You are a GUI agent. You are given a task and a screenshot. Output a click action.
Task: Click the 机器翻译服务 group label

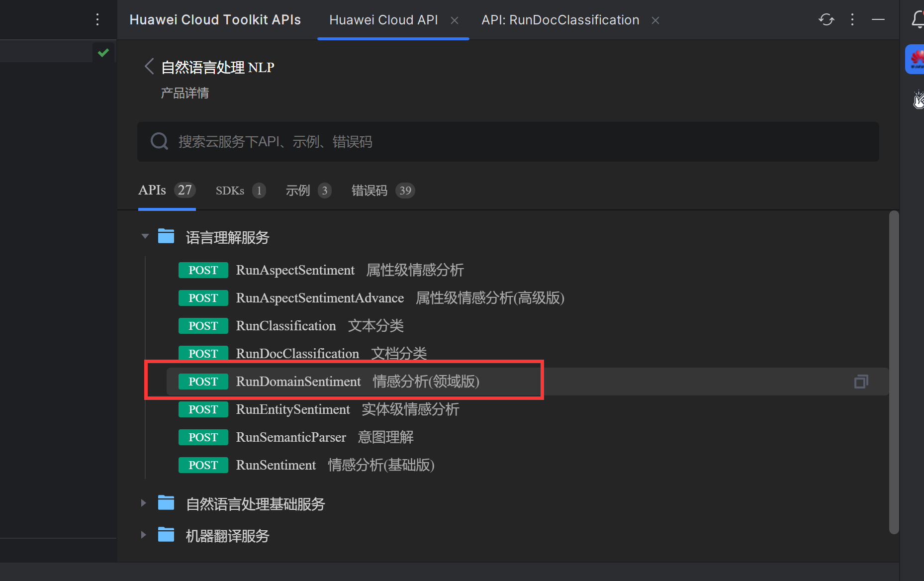(x=227, y=536)
